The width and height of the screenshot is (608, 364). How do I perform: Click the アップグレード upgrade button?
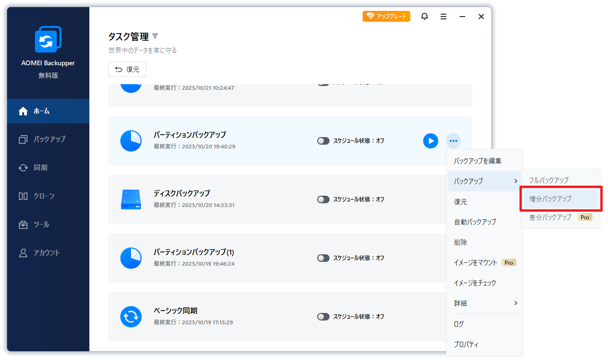click(386, 16)
